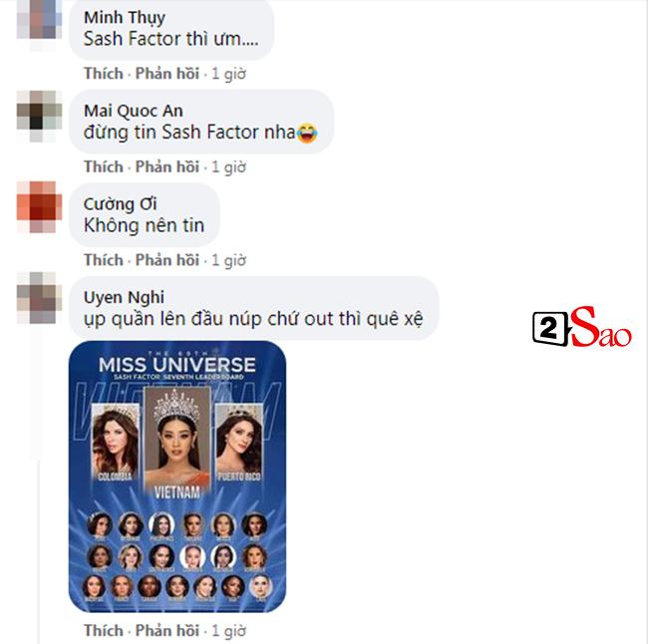Like Uyen Nghi's comment with Thích
Viewport: 648px width, 644px height.
point(104,631)
